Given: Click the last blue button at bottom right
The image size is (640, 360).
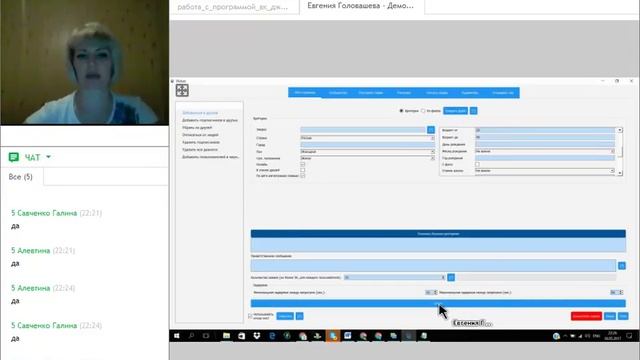Looking at the screenshot, I should [623, 316].
